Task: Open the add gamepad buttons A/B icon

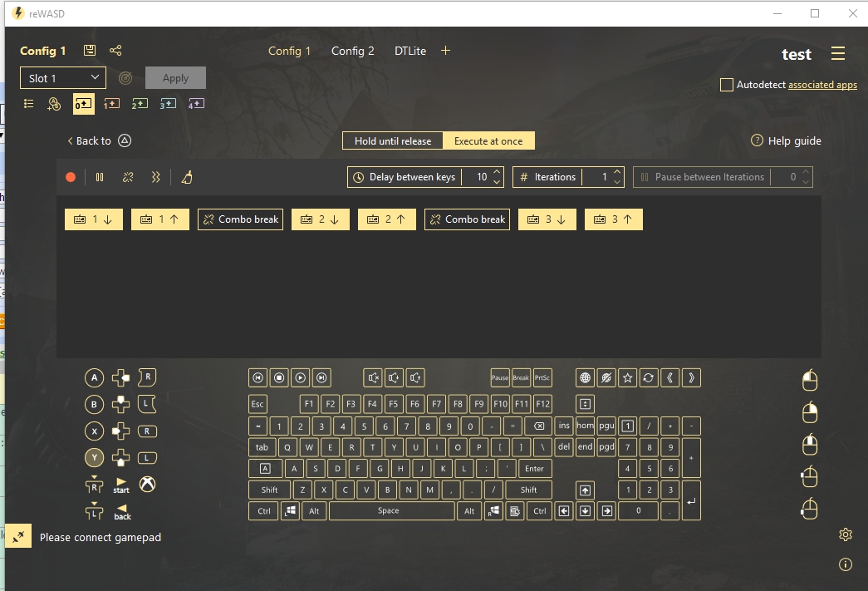Action: tap(54, 104)
